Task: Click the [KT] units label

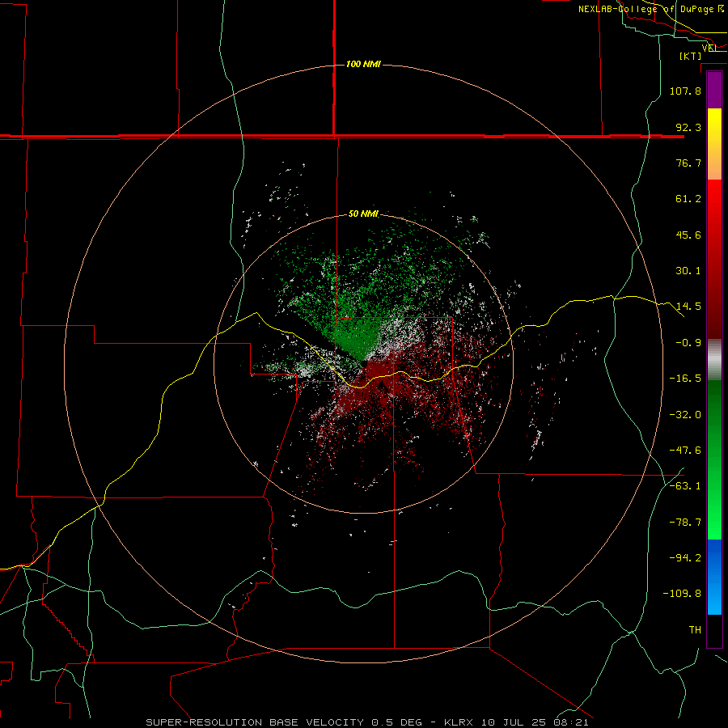Action: [x=691, y=56]
